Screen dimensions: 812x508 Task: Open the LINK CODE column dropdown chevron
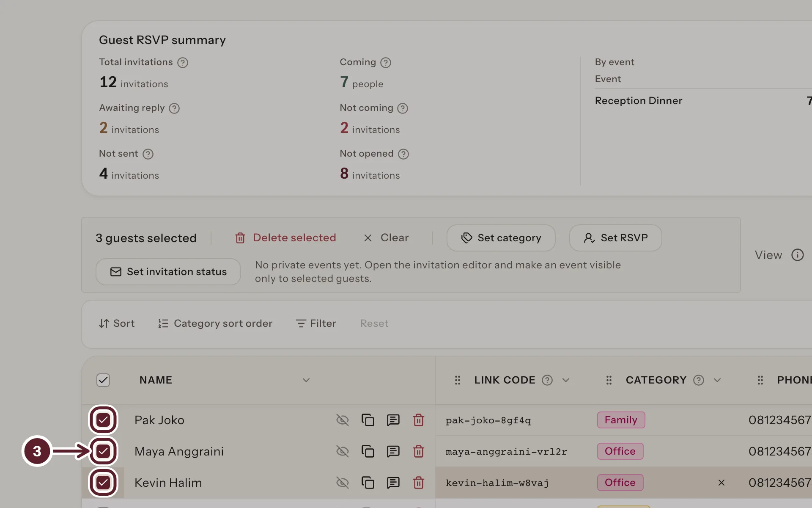coord(566,380)
